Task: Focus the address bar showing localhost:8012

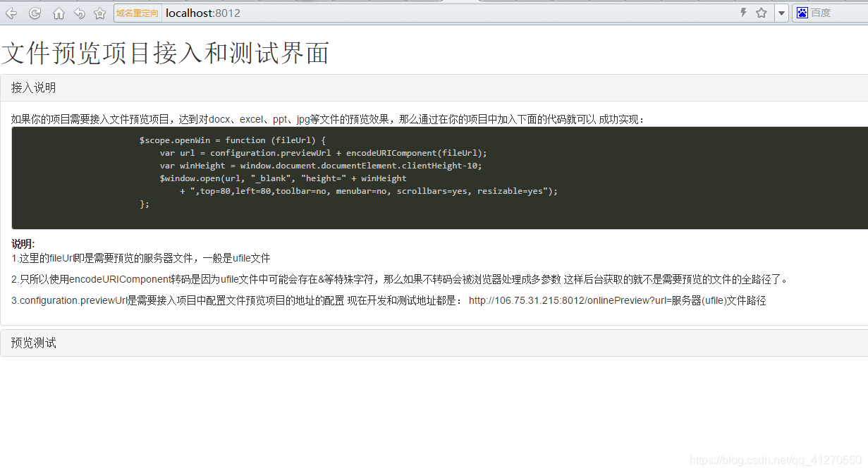Action: [x=451, y=13]
